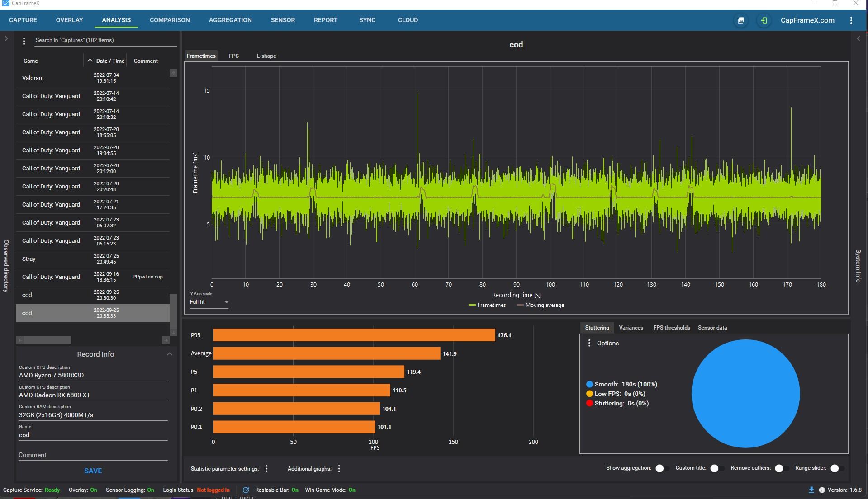This screenshot has width=868, height=499.
Task: Click the Login Status Not logged in text
Action: tap(213, 490)
